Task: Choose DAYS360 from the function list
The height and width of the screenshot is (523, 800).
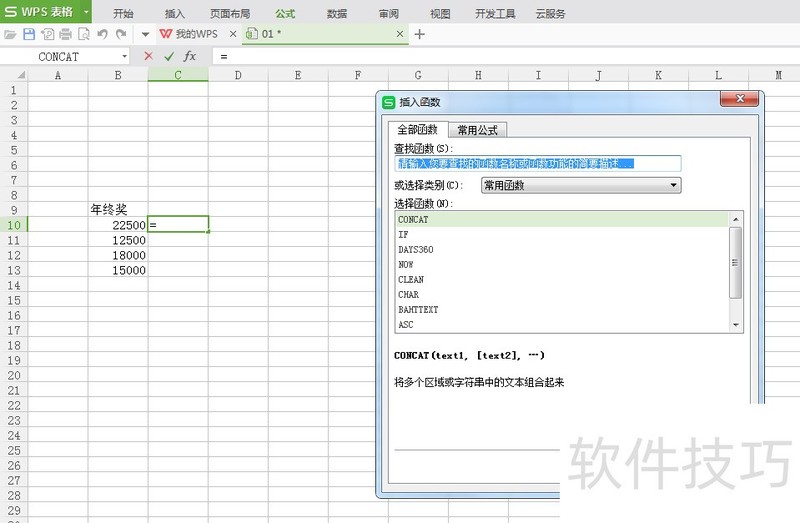Action: coord(415,249)
